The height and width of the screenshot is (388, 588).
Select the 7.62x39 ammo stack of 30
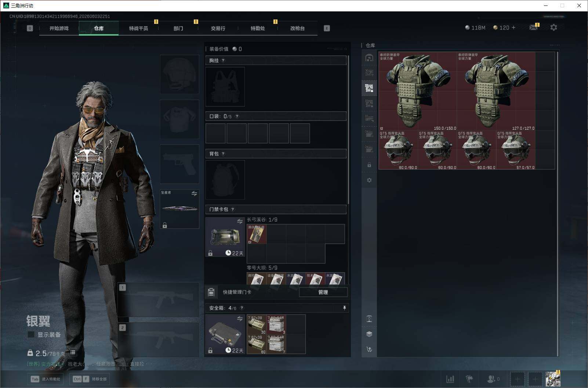pos(257,324)
